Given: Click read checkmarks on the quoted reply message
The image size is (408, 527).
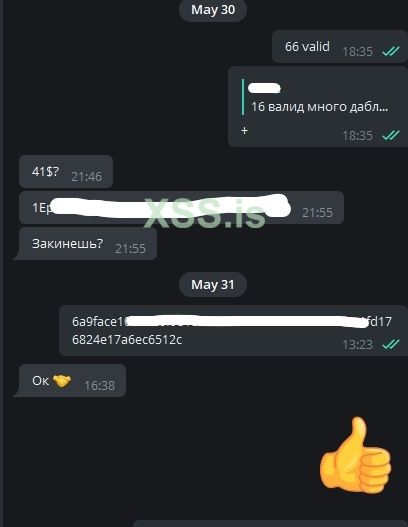Looking at the screenshot, I should tap(391, 135).
